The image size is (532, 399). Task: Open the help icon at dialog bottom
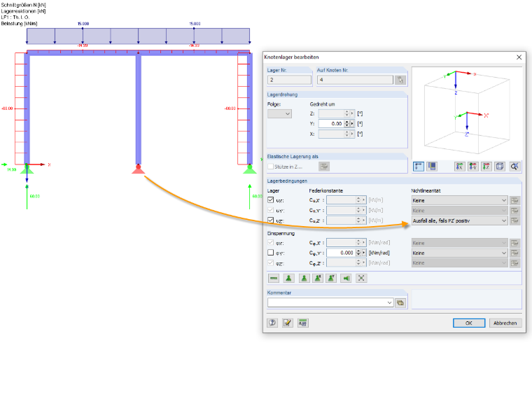point(272,323)
